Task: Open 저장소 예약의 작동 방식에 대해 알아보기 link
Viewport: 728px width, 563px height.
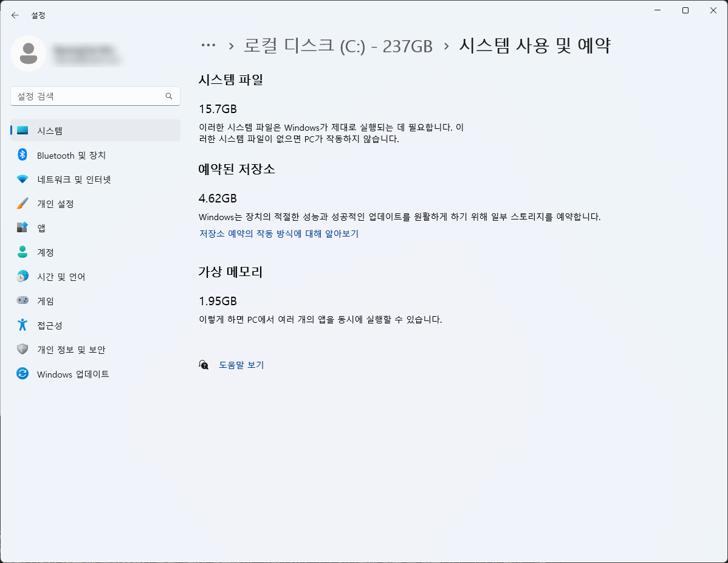Action: [279, 233]
